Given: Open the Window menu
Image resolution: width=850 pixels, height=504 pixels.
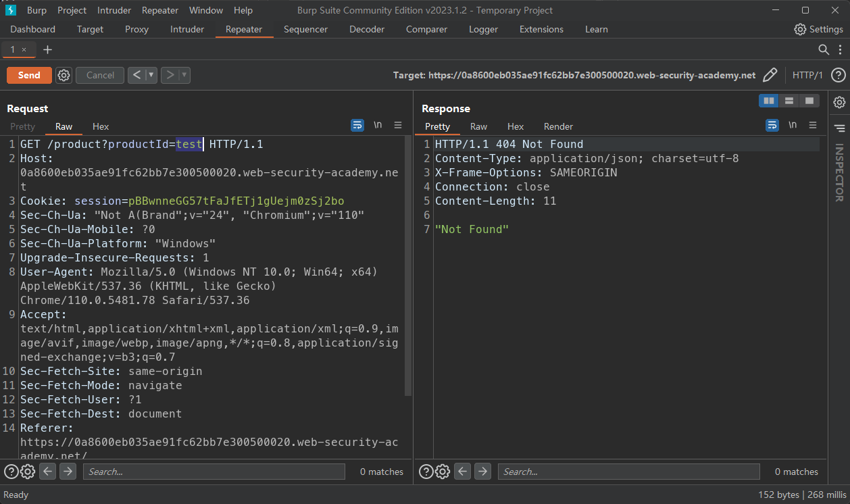Looking at the screenshot, I should (206, 10).
